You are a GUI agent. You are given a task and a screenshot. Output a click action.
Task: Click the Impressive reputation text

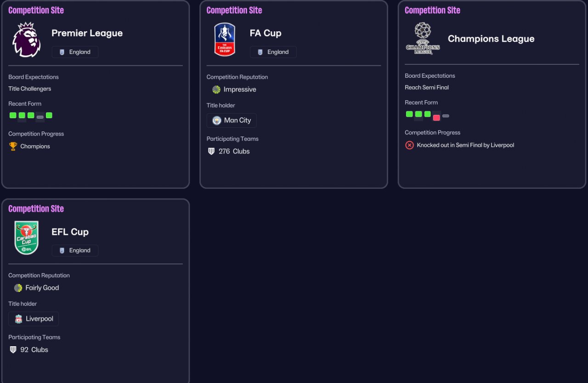click(240, 89)
